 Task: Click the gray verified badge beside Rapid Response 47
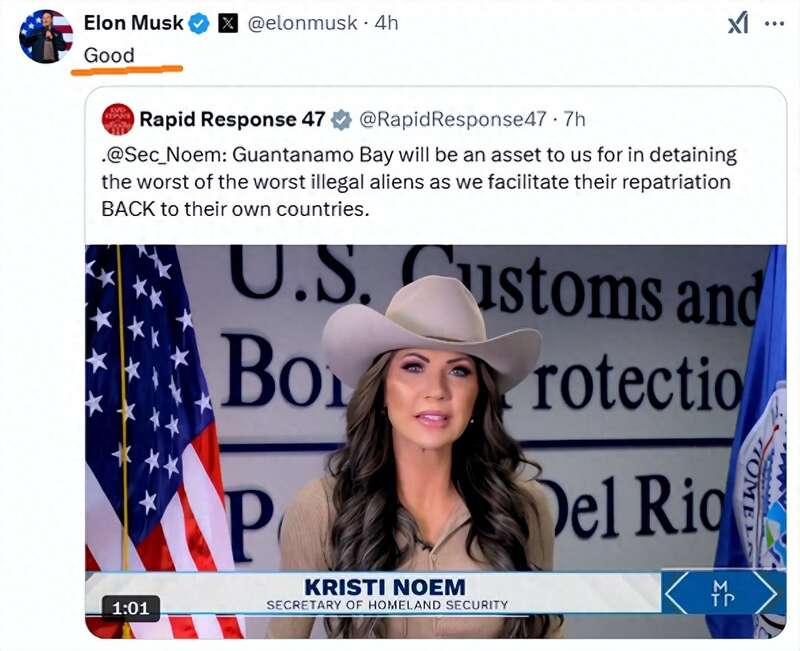[341, 120]
